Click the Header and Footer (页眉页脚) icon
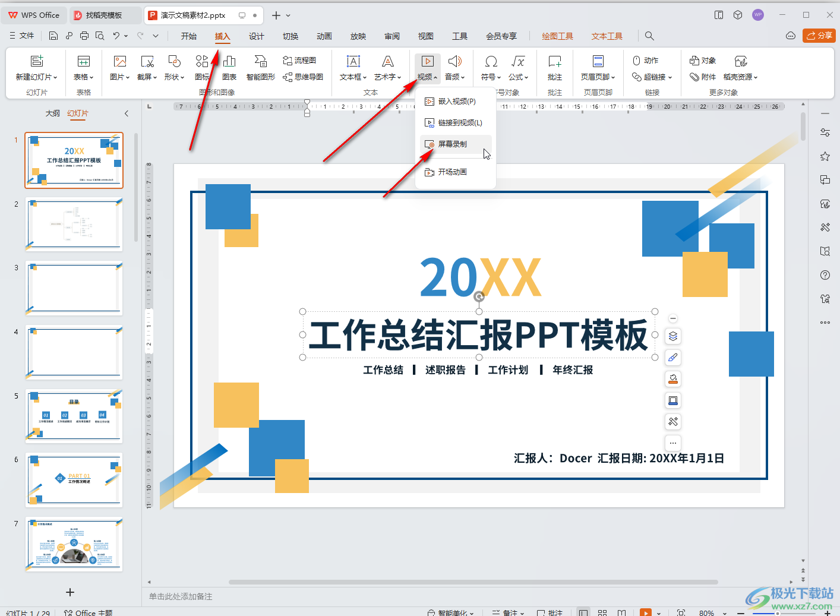The height and width of the screenshot is (616, 840). [598, 61]
